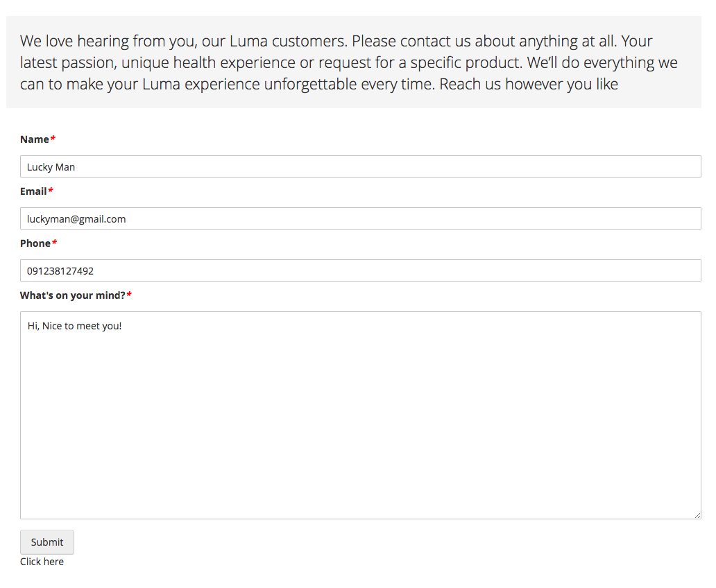
Task: Click the red asterisk beside Phone
Action: pos(54,243)
